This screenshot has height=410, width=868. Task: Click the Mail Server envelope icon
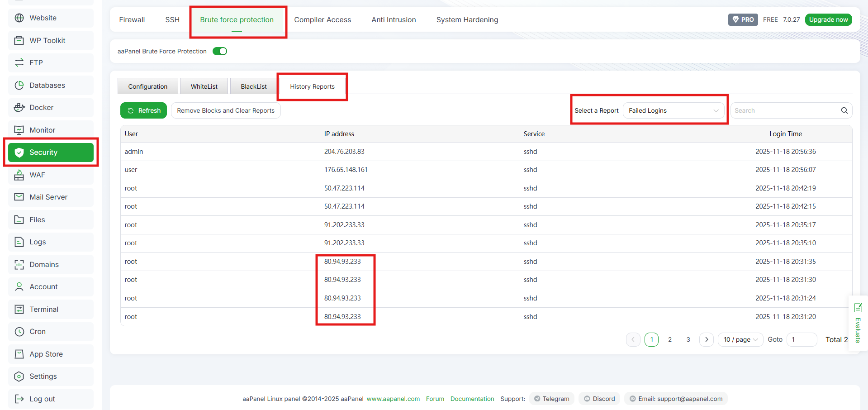(x=19, y=197)
